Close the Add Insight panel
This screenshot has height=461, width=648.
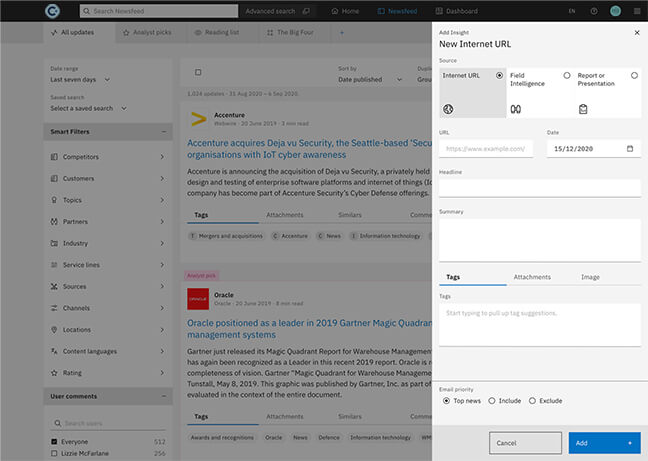(x=637, y=33)
